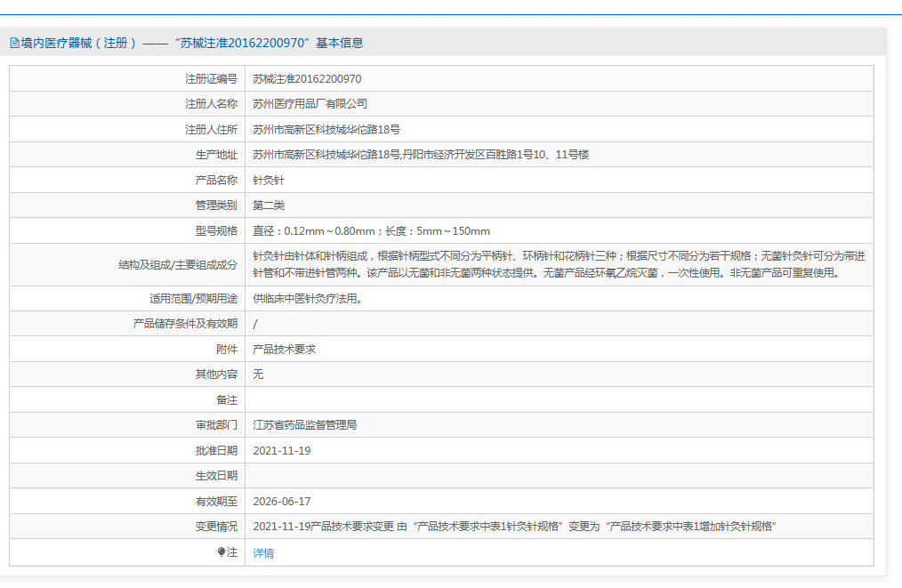Click the 管理类别 label
The image size is (902, 588).
tap(216, 205)
